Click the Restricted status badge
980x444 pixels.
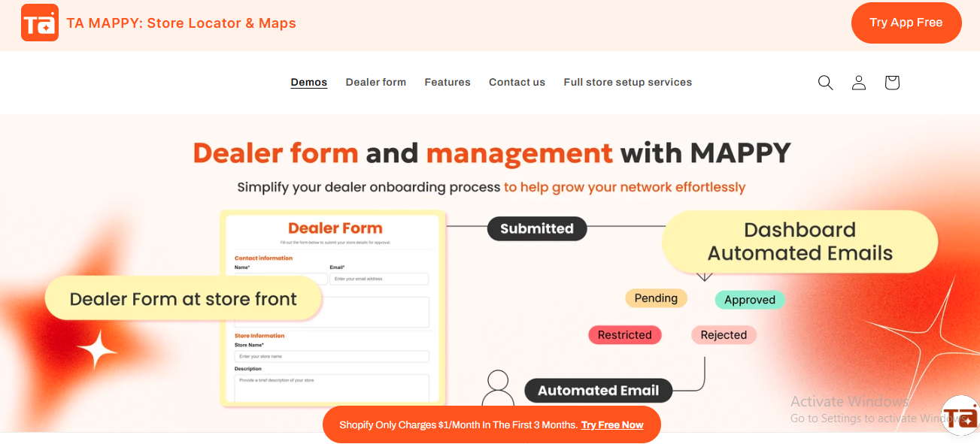625,335
